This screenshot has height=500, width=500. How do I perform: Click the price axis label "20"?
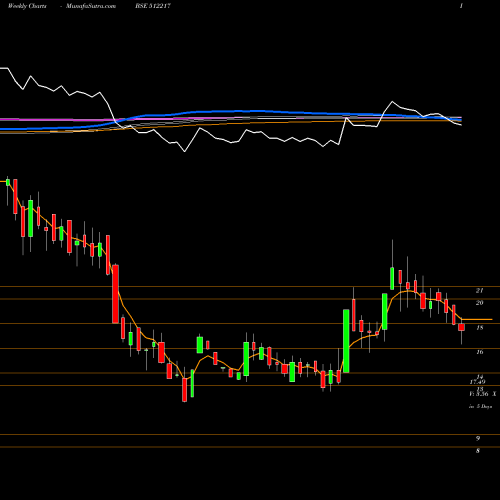point(479,303)
